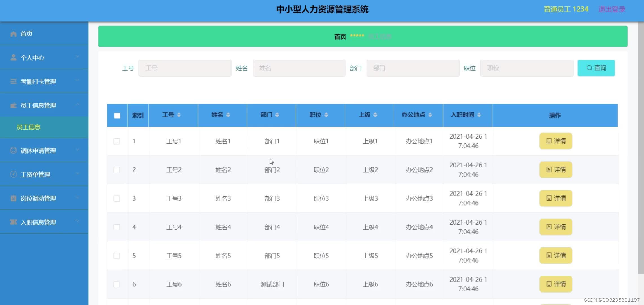Screen dimensions: 644x305
Task: Check the row checkbox for 工号4
Action: (x=116, y=227)
